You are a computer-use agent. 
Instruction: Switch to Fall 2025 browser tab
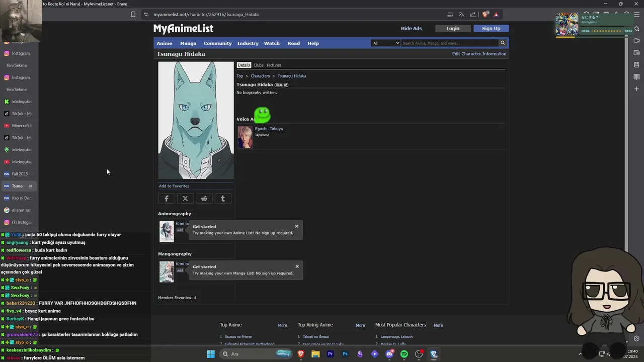point(18,174)
